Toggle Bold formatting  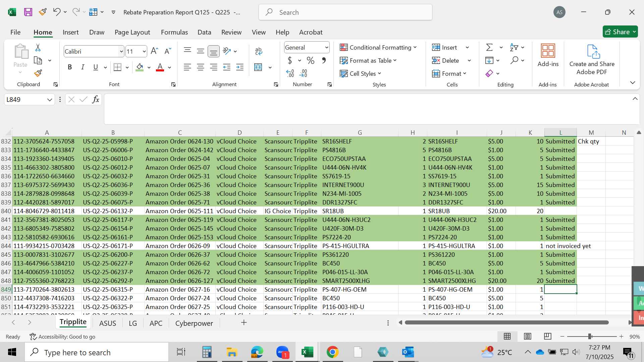pyautogui.click(x=70, y=67)
